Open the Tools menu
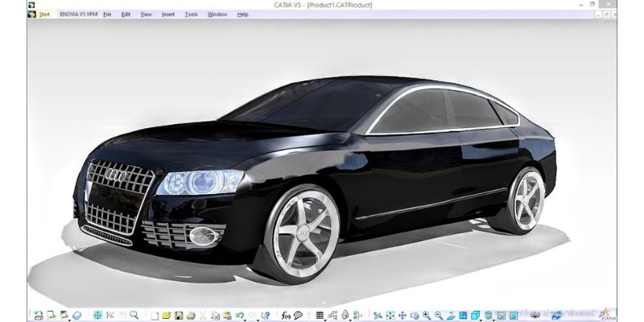 click(191, 14)
